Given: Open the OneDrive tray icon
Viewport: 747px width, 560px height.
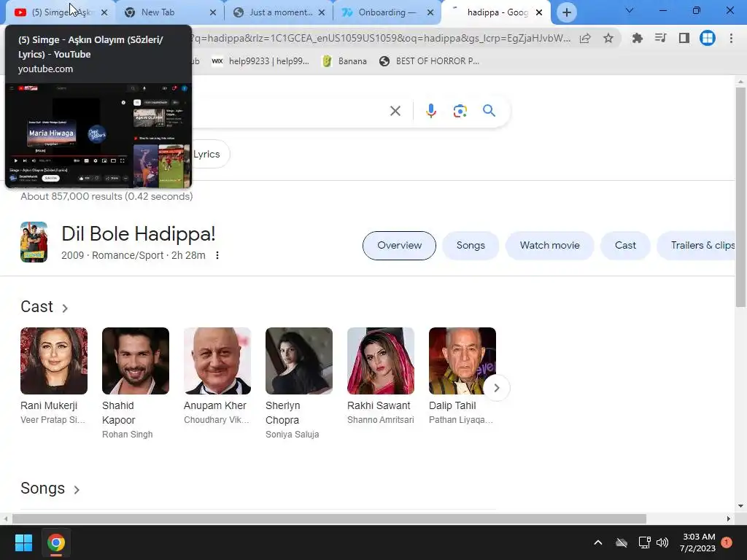Looking at the screenshot, I should point(622,542).
